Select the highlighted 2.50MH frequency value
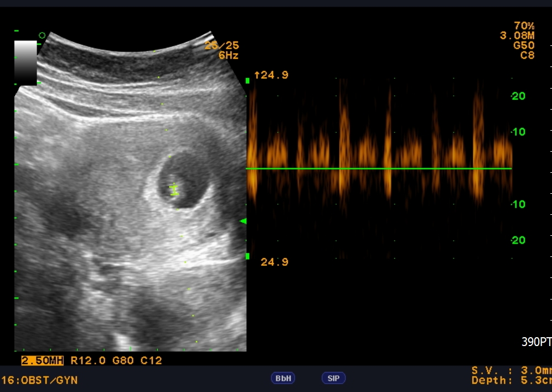552x392 pixels. (42, 360)
